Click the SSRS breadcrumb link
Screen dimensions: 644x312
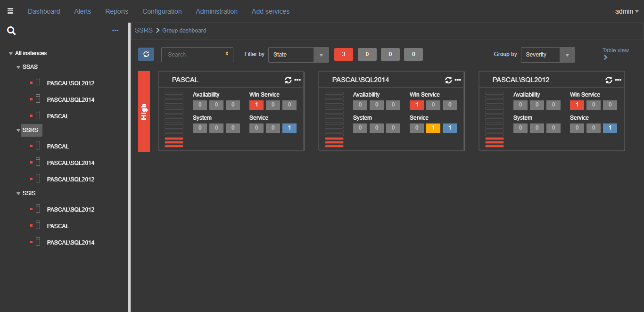pos(144,30)
